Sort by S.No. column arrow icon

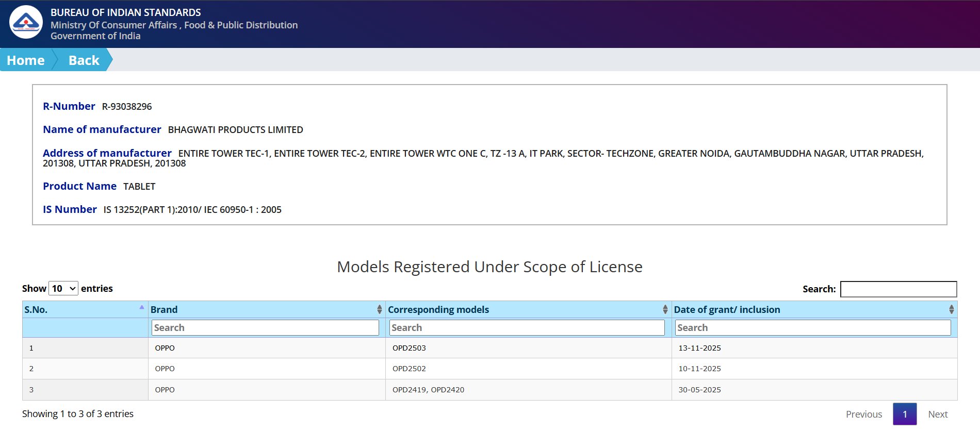pos(141,308)
